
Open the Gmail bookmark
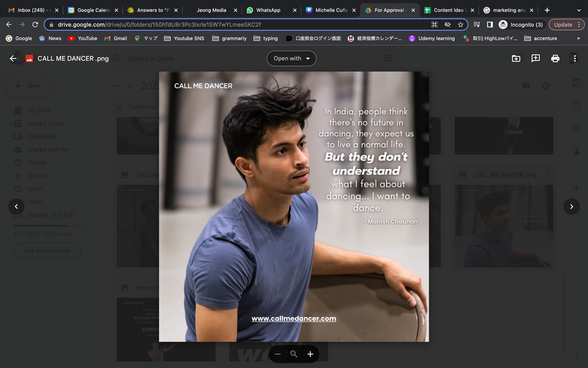[x=116, y=38]
